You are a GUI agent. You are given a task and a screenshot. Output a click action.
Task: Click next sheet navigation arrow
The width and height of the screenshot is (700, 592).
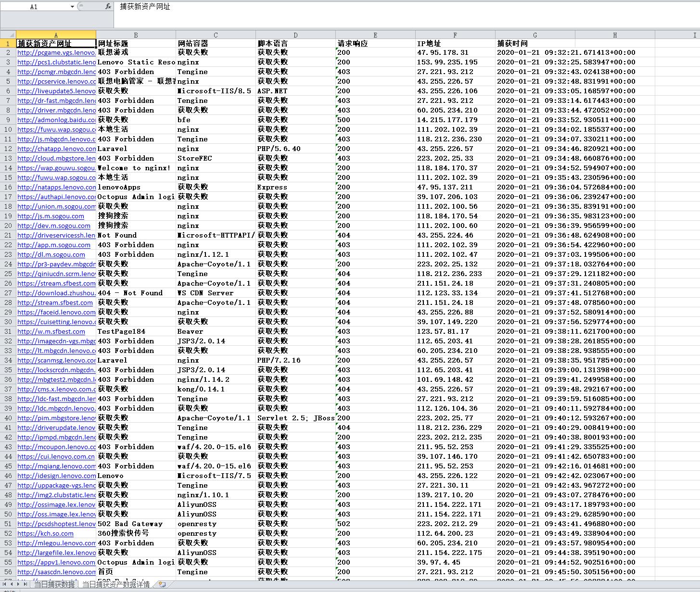click(19, 584)
